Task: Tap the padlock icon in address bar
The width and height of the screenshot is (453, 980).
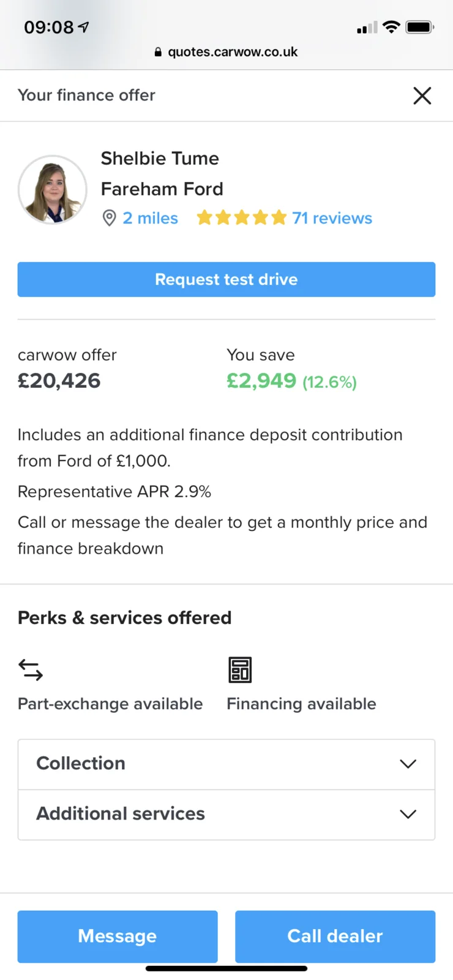Action: point(158,52)
